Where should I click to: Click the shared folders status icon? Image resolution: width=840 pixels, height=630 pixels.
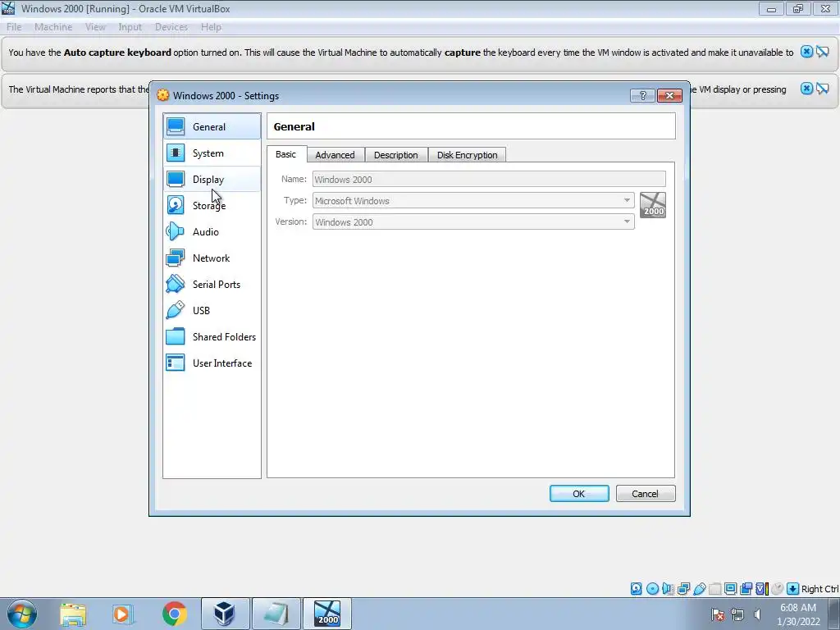point(714,589)
